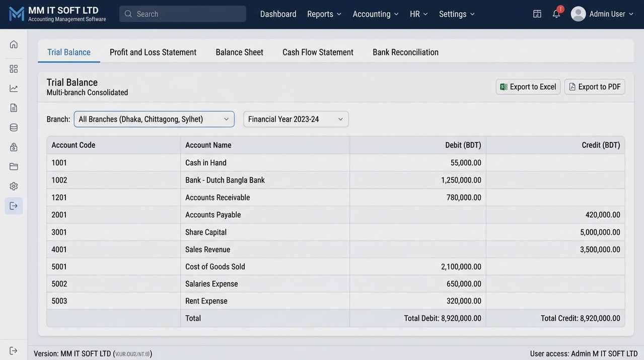
Task: Select the Accounts Receivable account name
Action: pyautogui.click(x=218, y=198)
